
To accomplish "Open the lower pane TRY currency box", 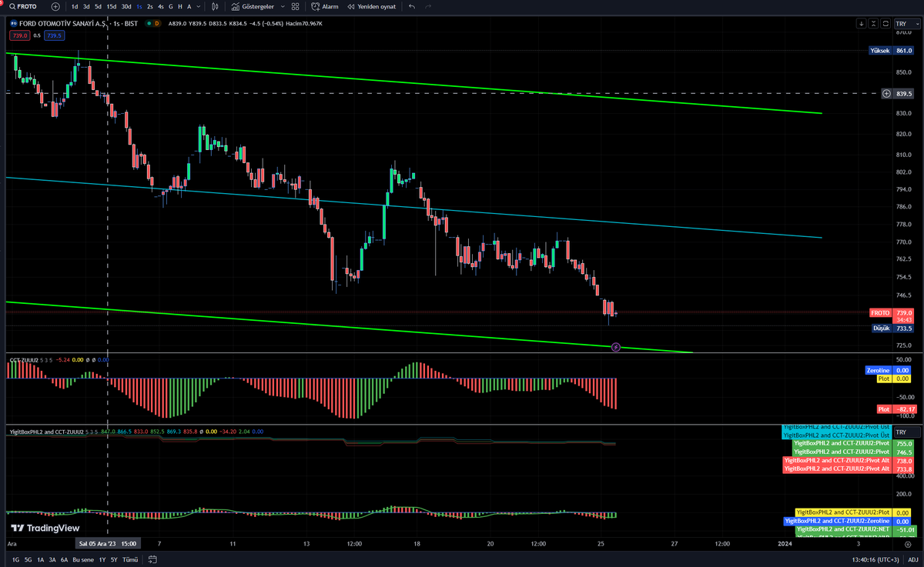I will (x=906, y=433).
